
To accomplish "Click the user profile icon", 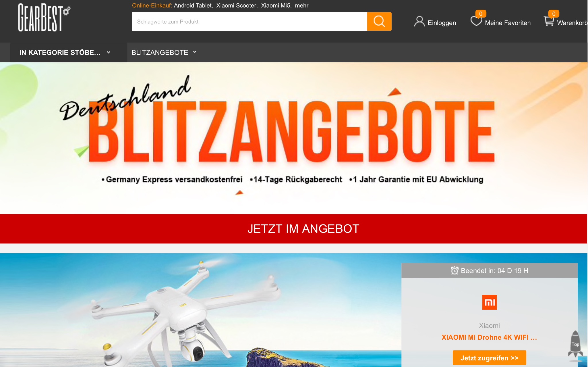I will tap(419, 22).
